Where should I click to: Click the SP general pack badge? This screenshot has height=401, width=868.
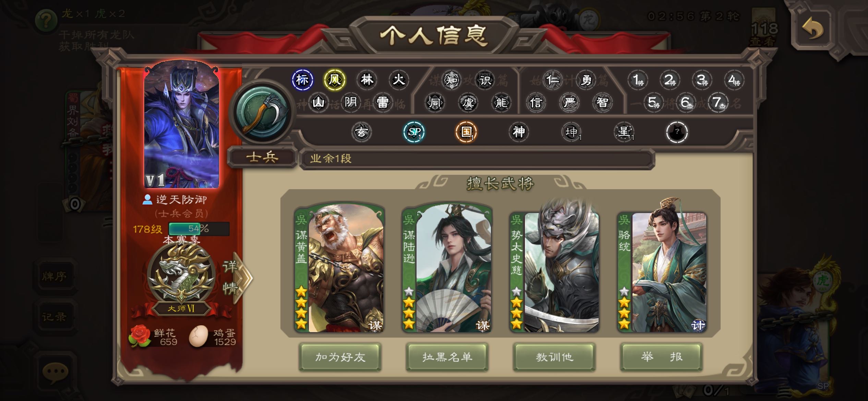click(x=414, y=132)
